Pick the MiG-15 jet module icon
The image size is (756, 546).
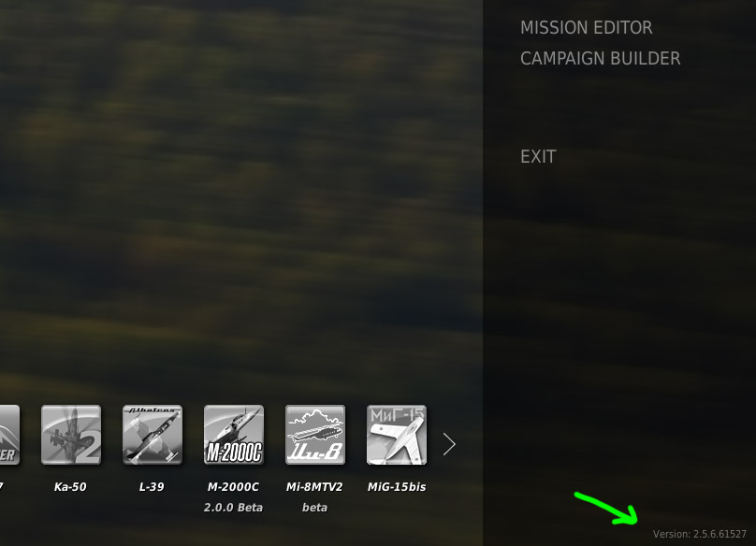pos(397,435)
